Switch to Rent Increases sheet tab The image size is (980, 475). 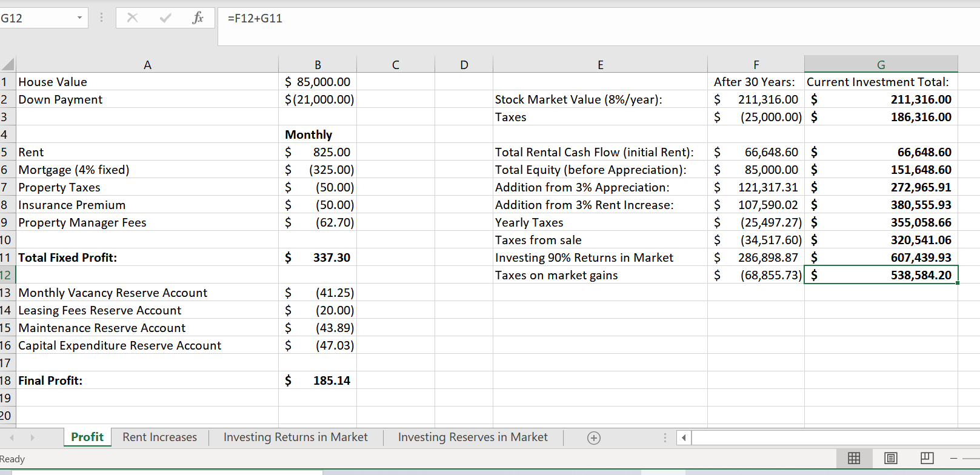(x=160, y=437)
